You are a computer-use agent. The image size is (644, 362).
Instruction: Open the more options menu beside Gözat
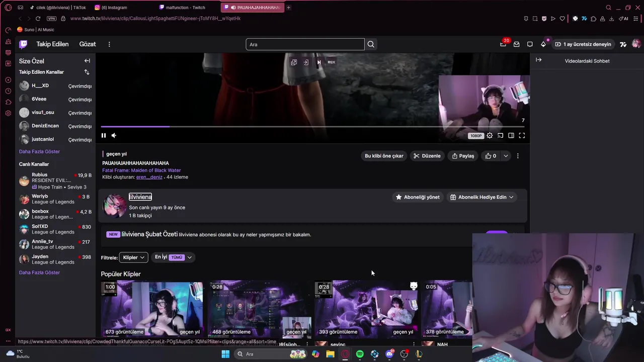click(109, 44)
